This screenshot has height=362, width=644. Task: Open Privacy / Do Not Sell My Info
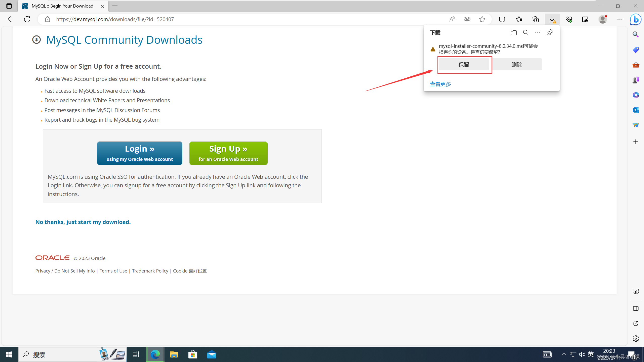65,271
